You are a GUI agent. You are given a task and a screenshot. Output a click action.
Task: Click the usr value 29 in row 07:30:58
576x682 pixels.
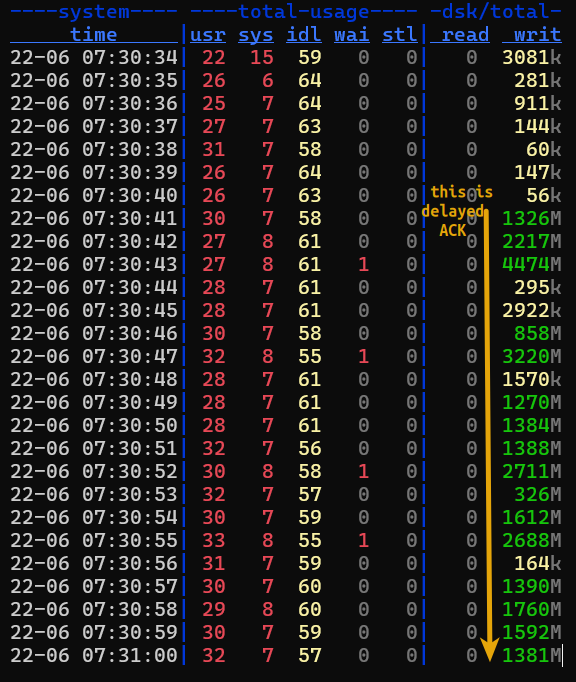tap(214, 609)
